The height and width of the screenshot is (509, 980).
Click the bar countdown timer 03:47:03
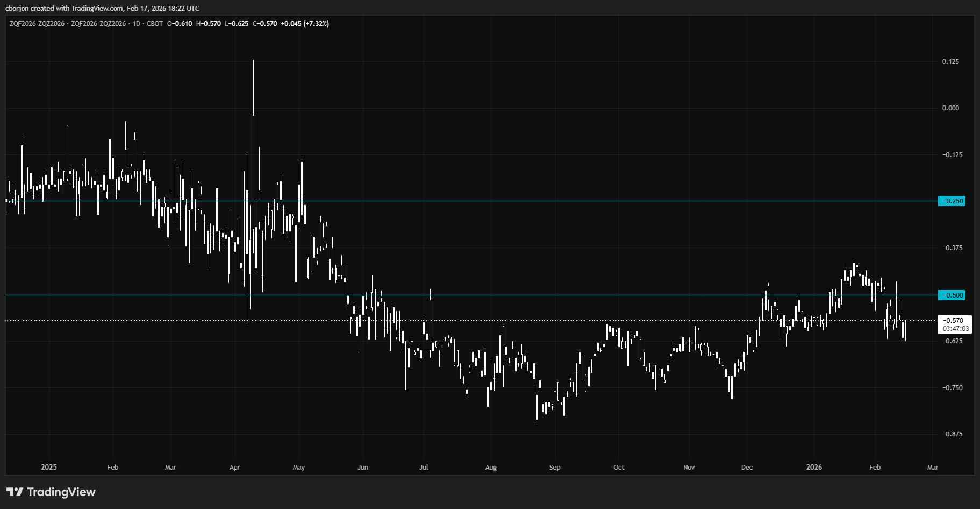pyautogui.click(x=955, y=329)
